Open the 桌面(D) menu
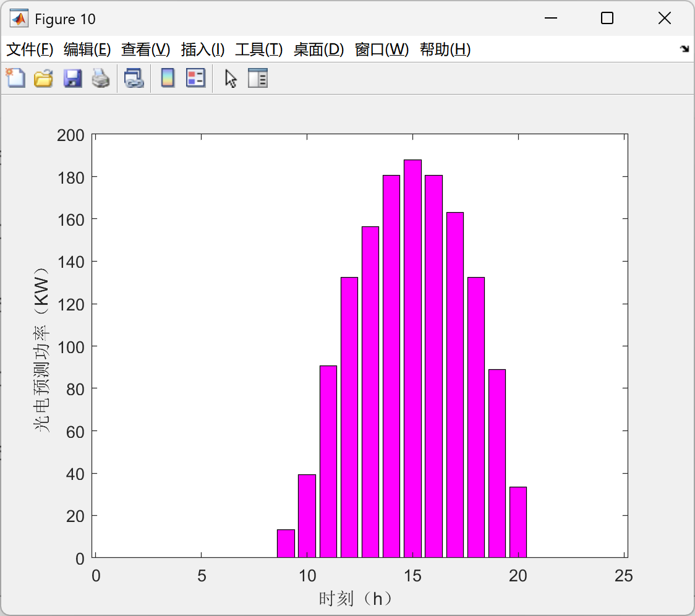 click(x=318, y=49)
